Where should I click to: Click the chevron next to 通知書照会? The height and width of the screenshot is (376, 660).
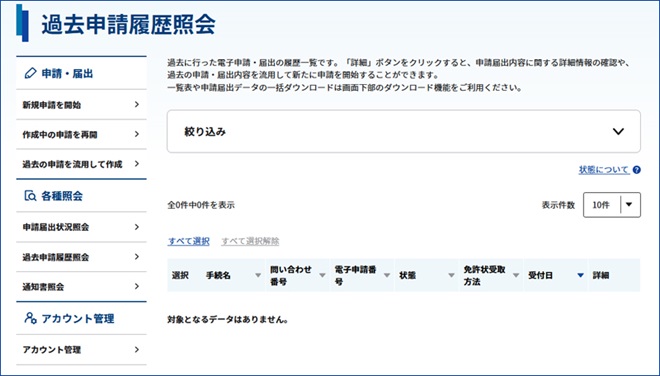(137, 286)
